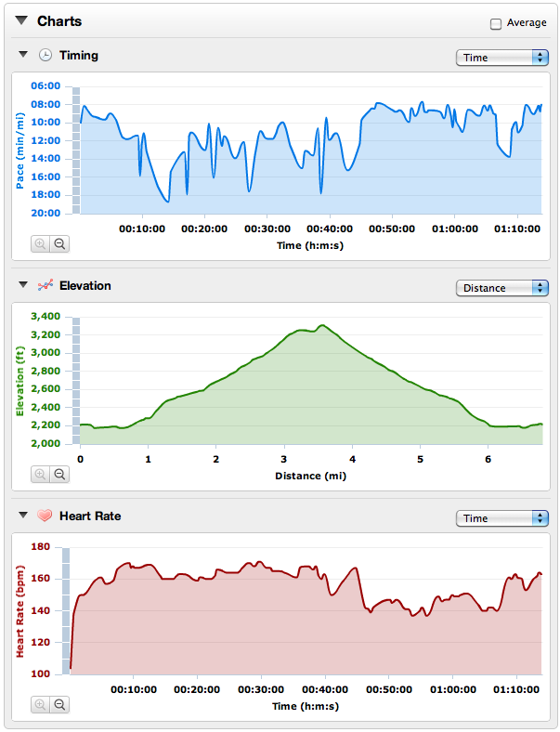Viewport: 560px width, 732px height.
Task: Collapse the Heart Rate chart panel
Action: [x=23, y=515]
